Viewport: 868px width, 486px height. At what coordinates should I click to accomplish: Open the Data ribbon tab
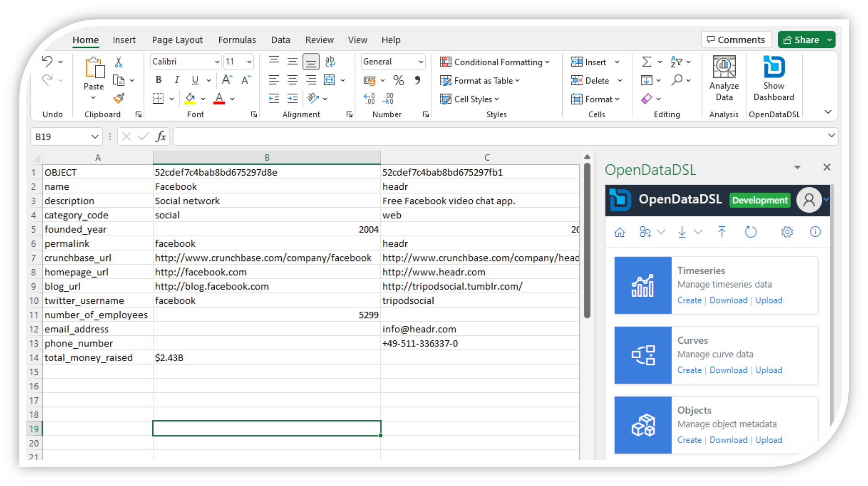[x=280, y=40]
